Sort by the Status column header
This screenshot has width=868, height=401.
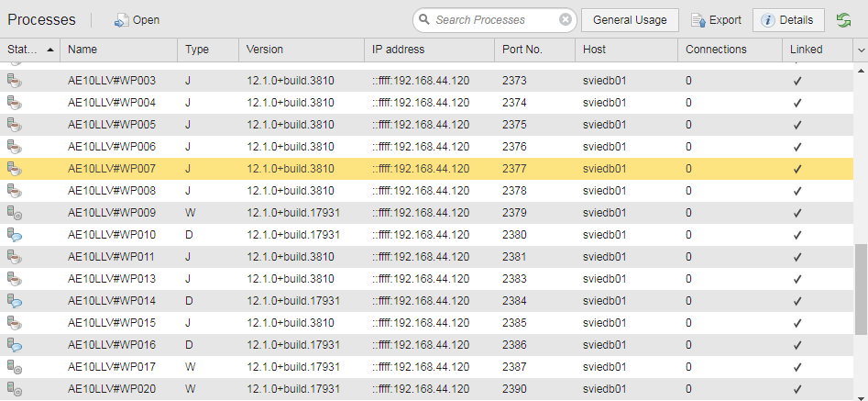point(30,50)
